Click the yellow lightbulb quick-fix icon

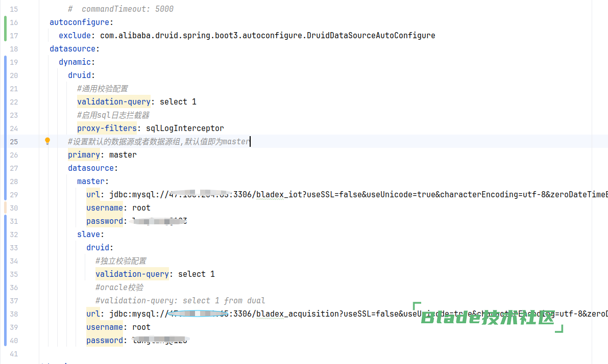click(x=47, y=141)
